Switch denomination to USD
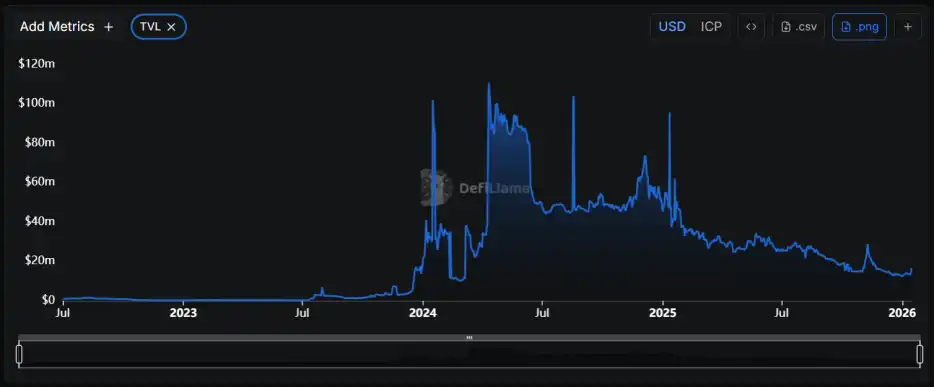935x387 pixels. point(672,27)
